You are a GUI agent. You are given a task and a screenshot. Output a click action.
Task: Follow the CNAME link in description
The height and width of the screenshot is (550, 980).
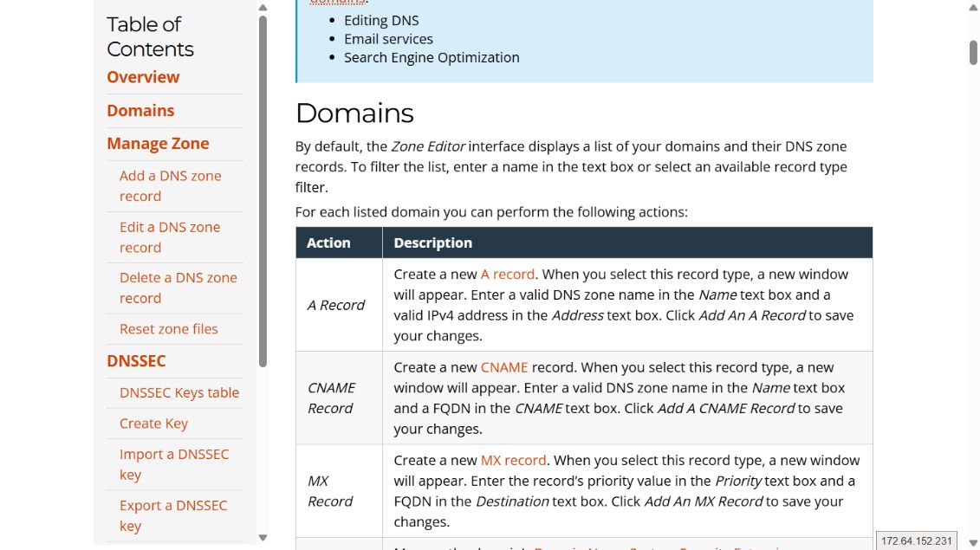[504, 367]
